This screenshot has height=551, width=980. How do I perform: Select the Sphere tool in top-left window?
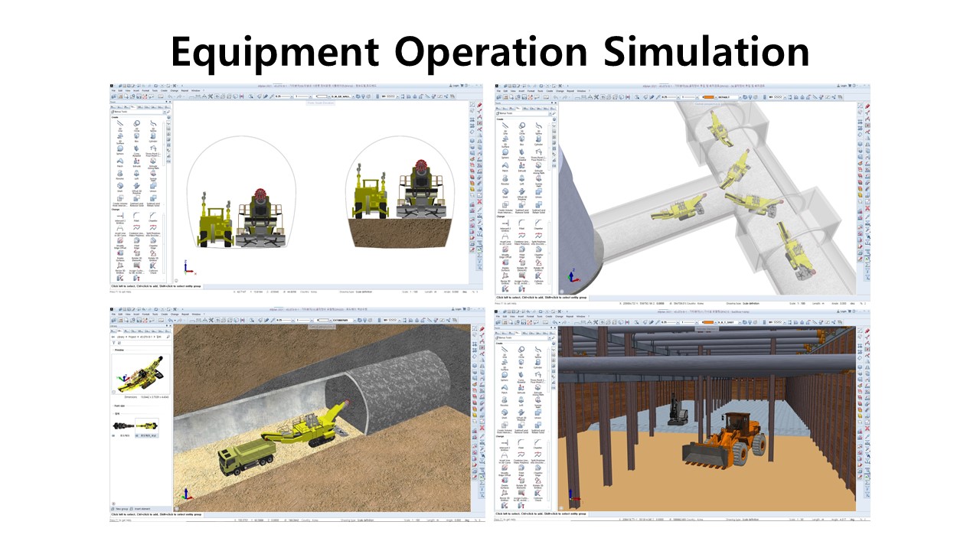(121, 149)
